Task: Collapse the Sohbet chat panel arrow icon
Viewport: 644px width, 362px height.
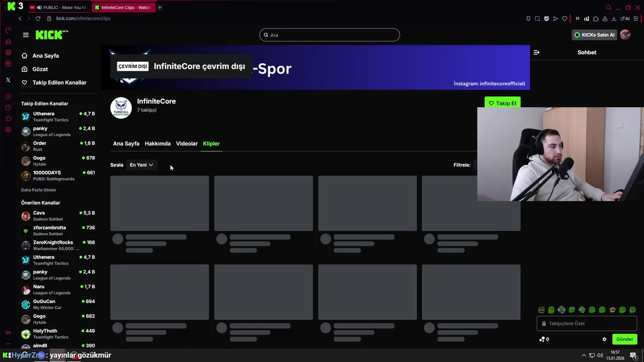Action: [x=536, y=52]
